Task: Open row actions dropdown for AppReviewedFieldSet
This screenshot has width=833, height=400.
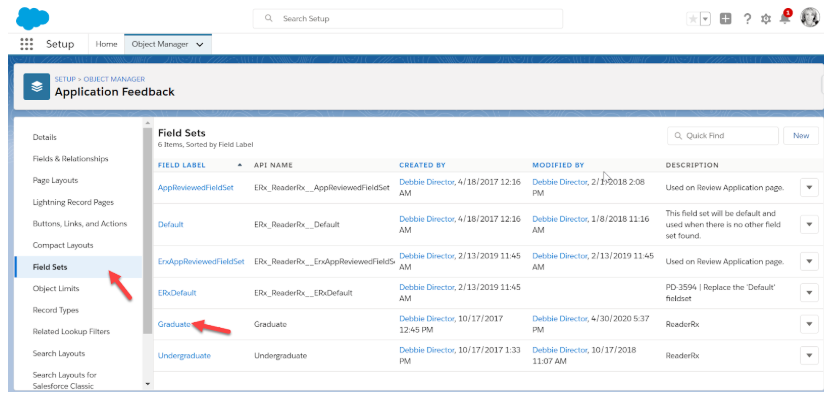Action: click(x=809, y=187)
